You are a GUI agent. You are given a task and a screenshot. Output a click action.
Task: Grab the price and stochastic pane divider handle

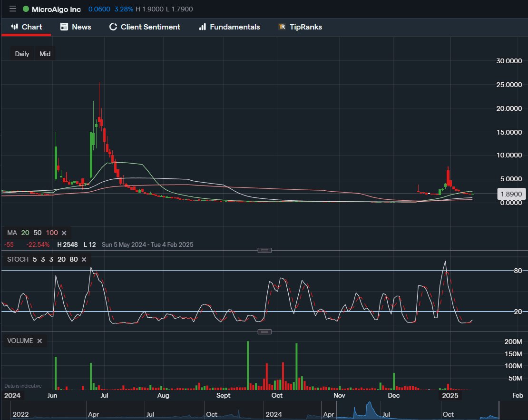click(264, 250)
